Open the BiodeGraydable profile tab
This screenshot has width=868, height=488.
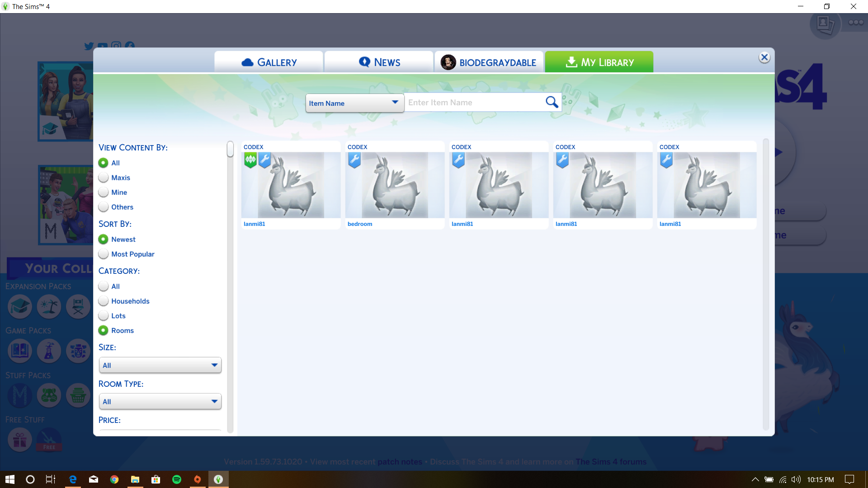click(489, 62)
